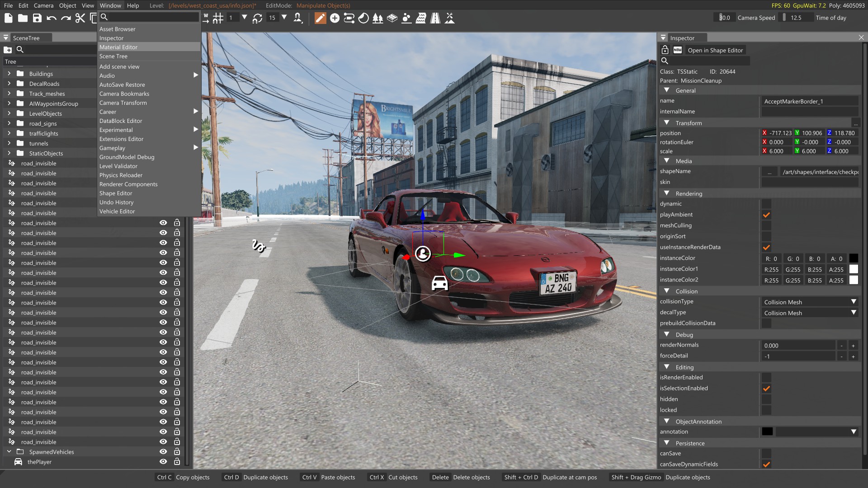This screenshot has height=488, width=868.
Task: Enable the hidden checkbox in Editing
Action: [x=766, y=399]
